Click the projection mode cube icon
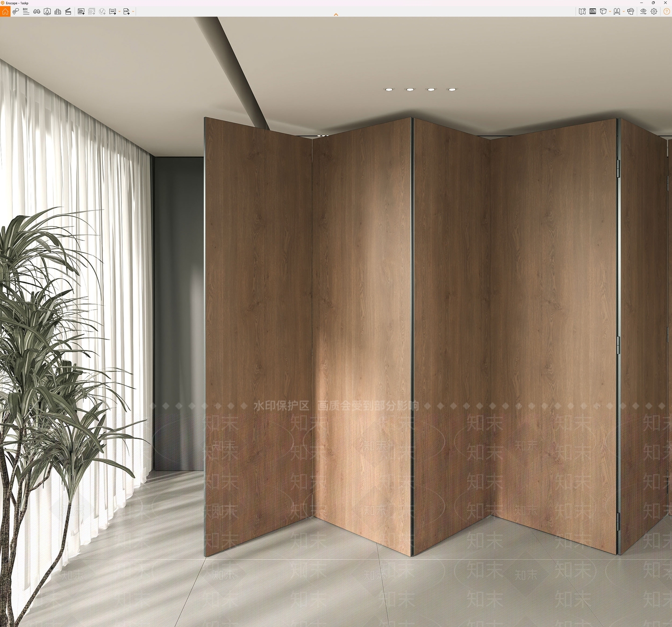672x627 pixels. tap(603, 11)
